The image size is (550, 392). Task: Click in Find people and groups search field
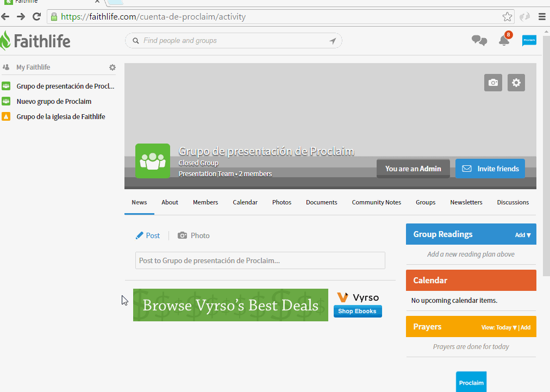pyautogui.click(x=233, y=41)
